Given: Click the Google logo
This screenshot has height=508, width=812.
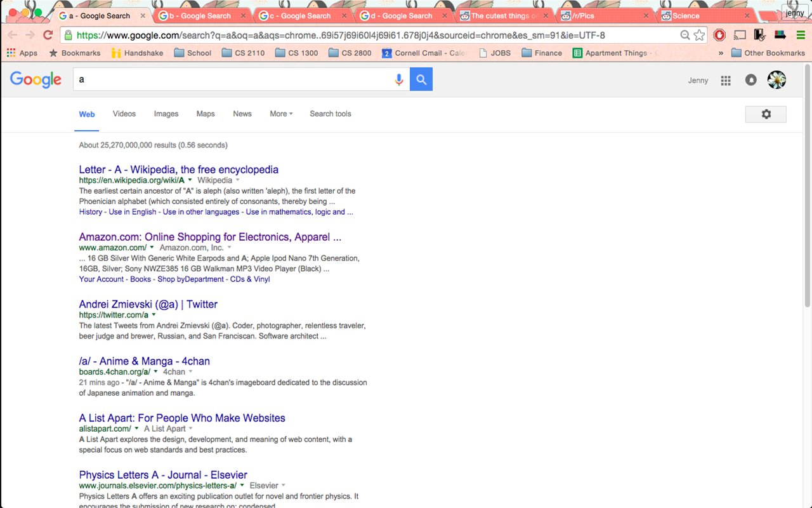Looking at the screenshot, I should (x=36, y=79).
